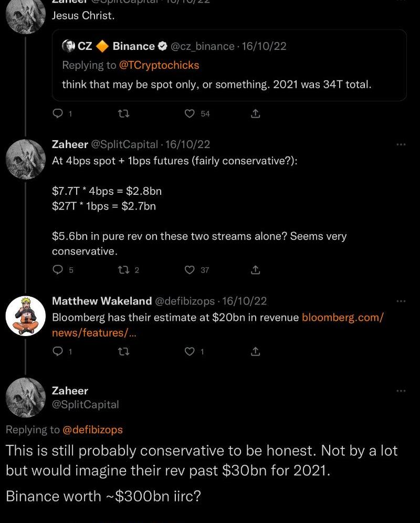The image size is (420, 523).
Task: Open Matthew Wakeland's profile avatar
Action: 25,316
